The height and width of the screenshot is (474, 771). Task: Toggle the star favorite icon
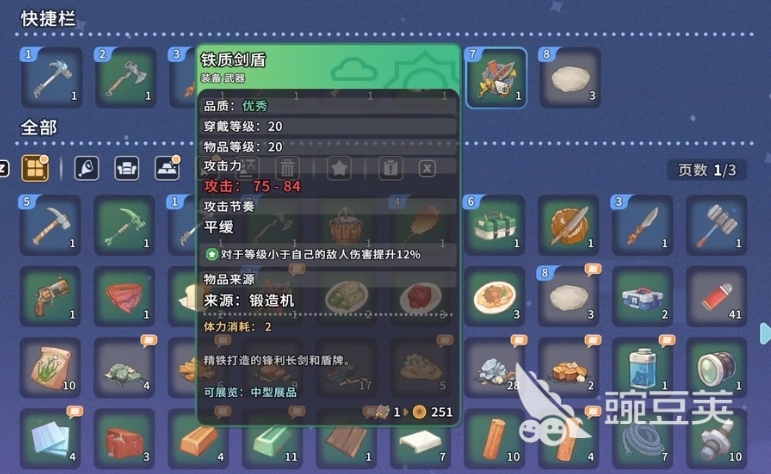(339, 168)
